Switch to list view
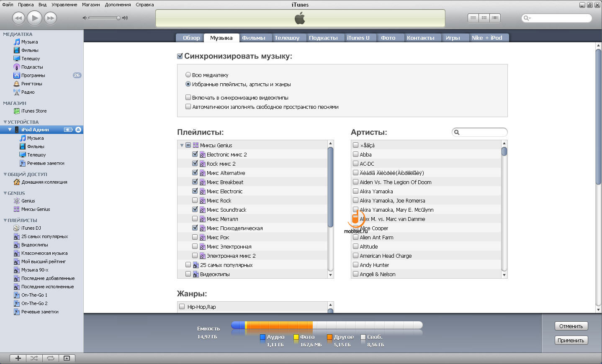 [x=473, y=18]
